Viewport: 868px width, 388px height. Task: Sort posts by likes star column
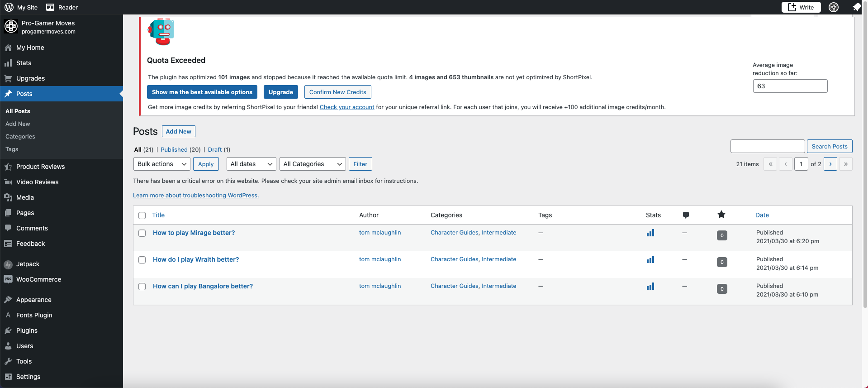721,215
